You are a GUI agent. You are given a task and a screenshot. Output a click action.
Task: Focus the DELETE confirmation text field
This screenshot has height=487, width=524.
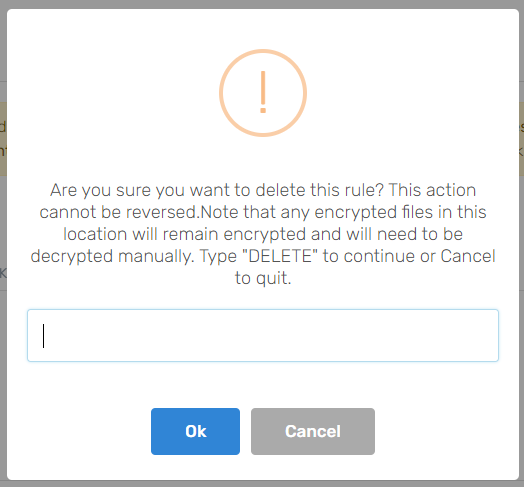[263, 335]
